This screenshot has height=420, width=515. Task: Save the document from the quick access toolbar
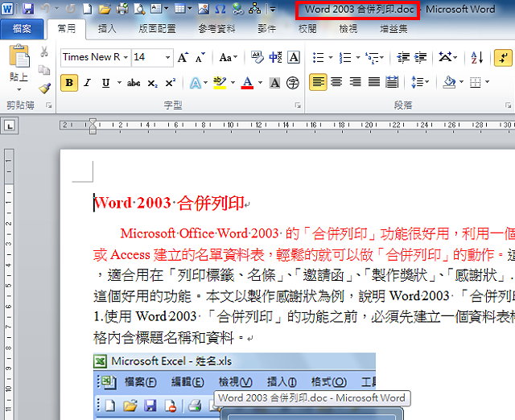(28, 9)
